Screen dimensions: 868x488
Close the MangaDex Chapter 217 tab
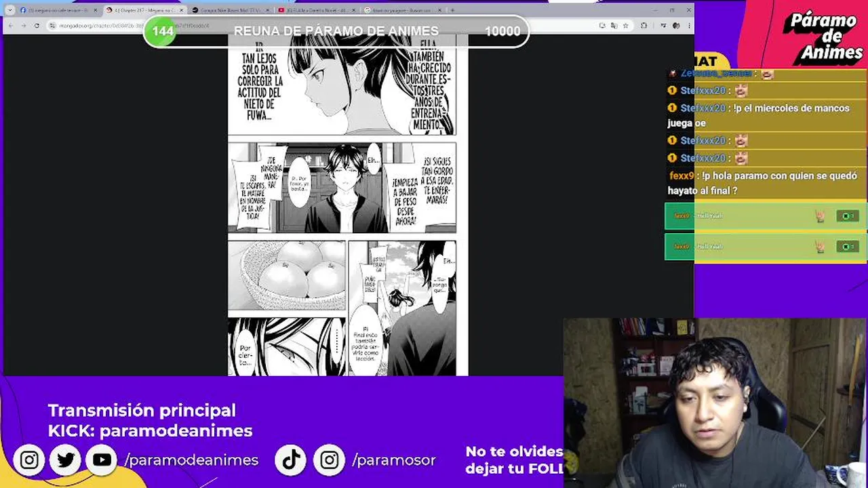[x=181, y=10]
